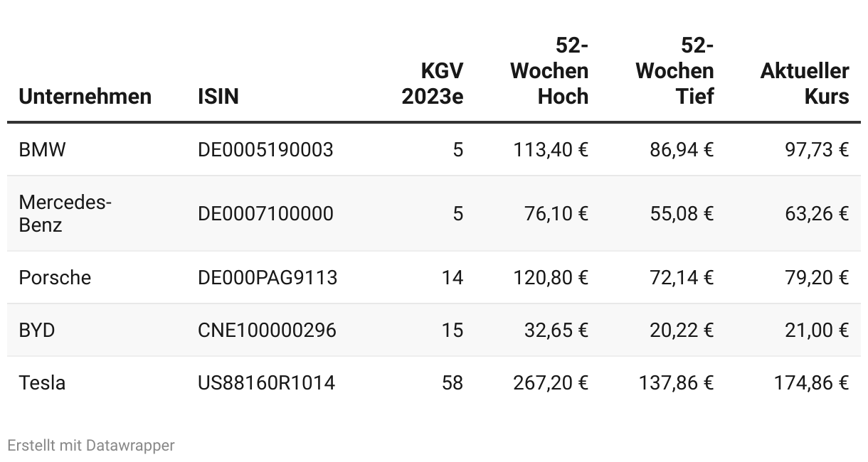Screen dimensions: 868x462
Task: Click ISIN DE0005190003 for BMW
Action: (265, 150)
